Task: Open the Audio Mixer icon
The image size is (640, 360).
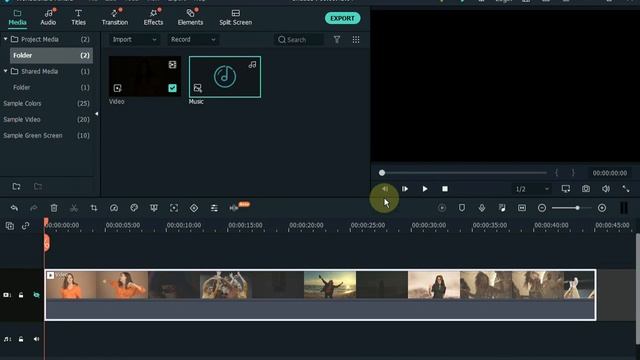Action: coord(502,208)
